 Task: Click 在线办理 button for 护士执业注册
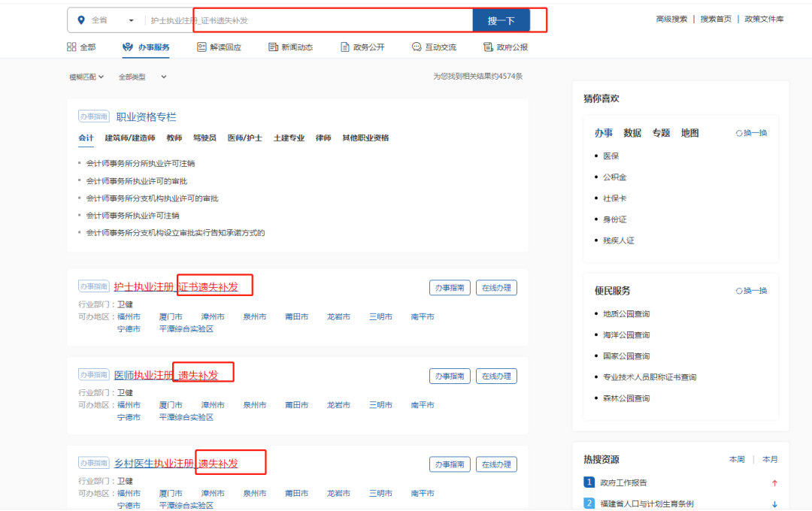coord(497,288)
